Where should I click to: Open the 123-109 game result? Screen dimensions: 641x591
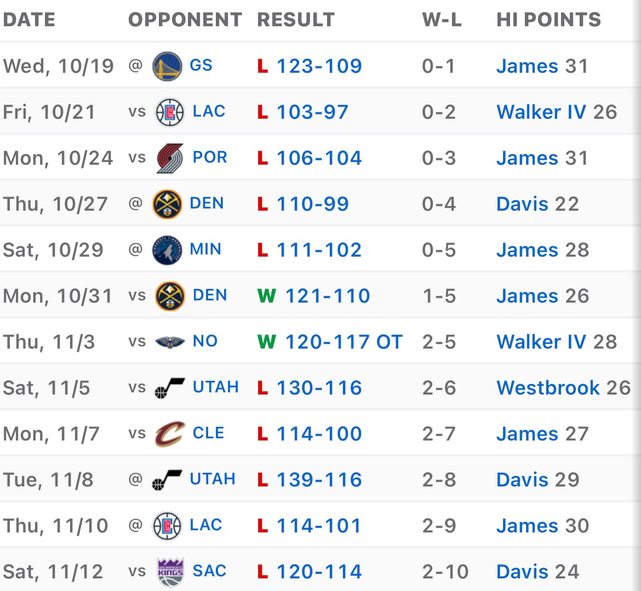(x=319, y=66)
